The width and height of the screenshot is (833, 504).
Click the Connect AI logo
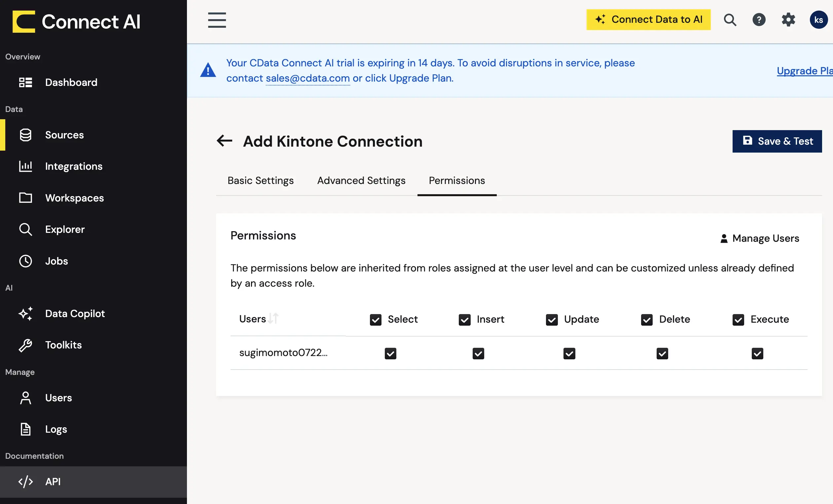(76, 22)
